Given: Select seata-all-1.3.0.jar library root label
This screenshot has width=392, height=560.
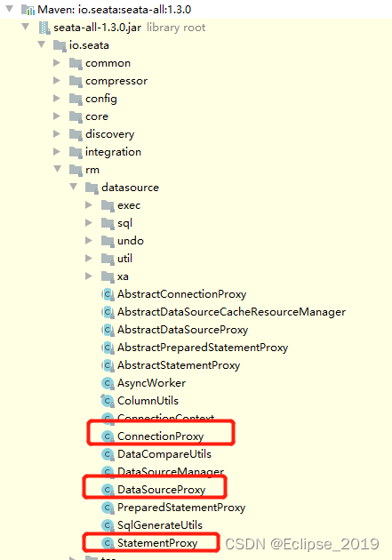Looking at the screenshot, I should [x=129, y=28].
